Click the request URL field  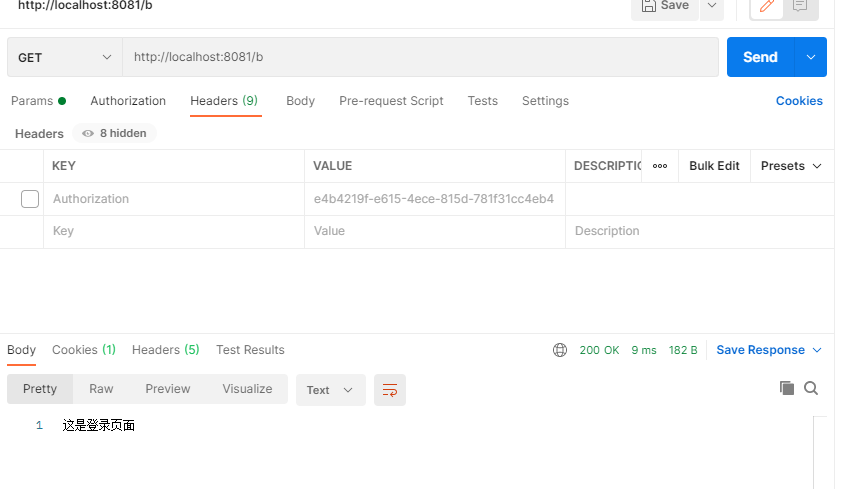point(420,57)
